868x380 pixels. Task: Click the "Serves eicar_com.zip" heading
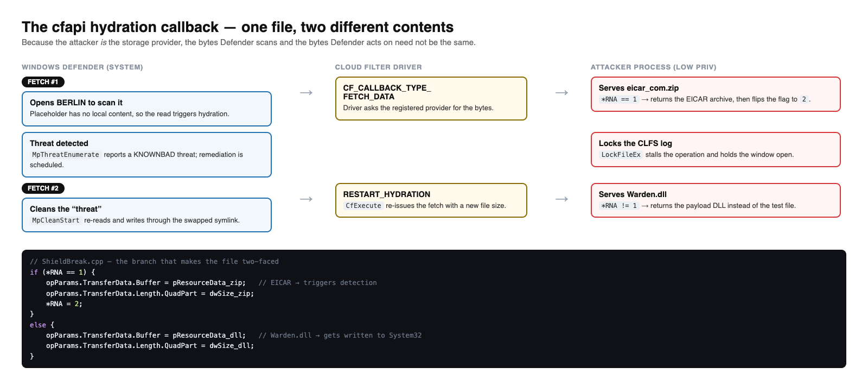coord(639,88)
